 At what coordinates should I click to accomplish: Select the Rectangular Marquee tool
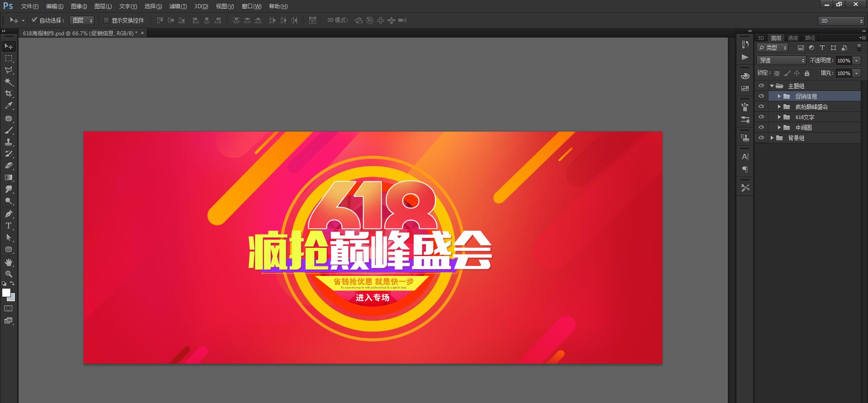[x=9, y=58]
